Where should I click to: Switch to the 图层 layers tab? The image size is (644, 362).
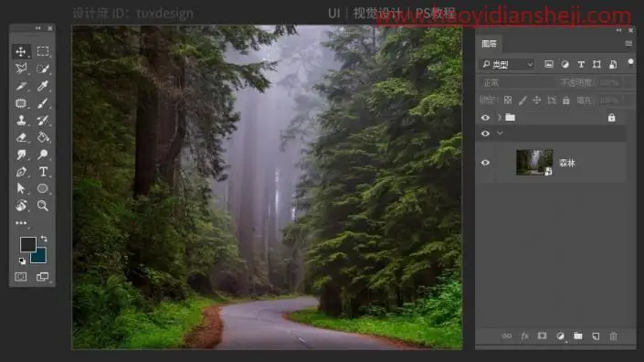[489, 44]
